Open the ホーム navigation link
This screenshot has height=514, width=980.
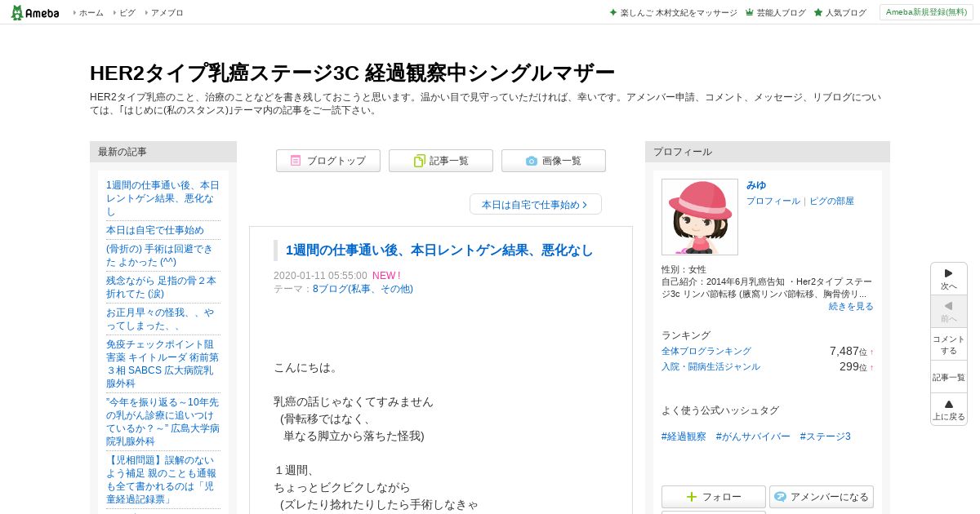[91, 13]
